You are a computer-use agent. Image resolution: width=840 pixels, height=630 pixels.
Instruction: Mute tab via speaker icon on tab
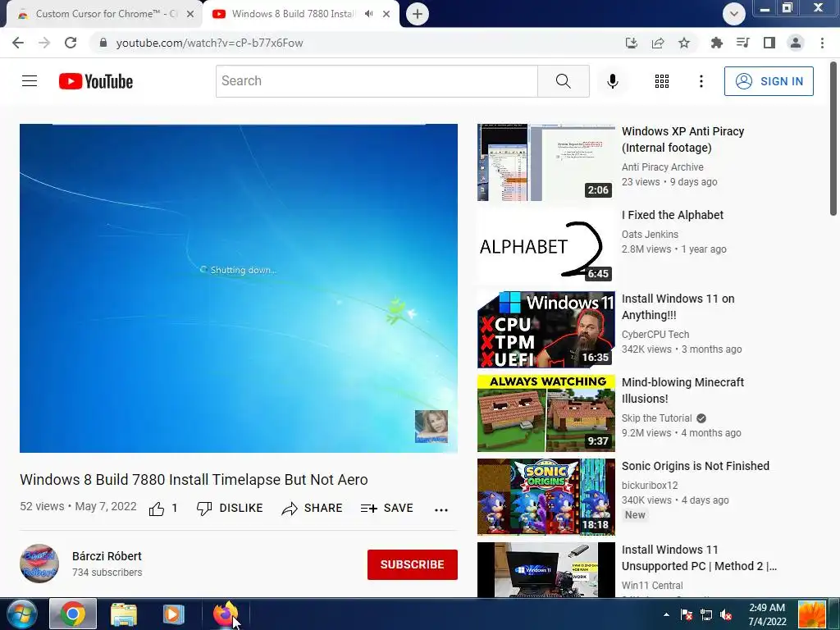[x=368, y=14]
